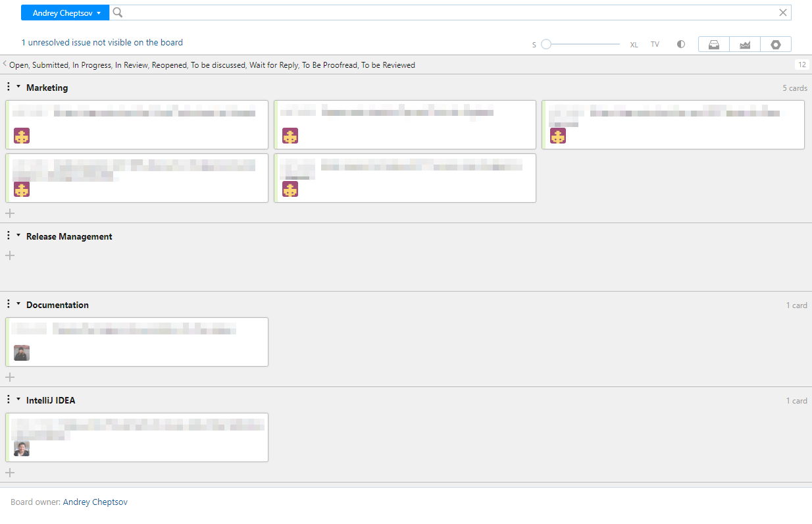Screen dimensions: 812x524
Task: Click the column card count 12
Action: (802, 65)
